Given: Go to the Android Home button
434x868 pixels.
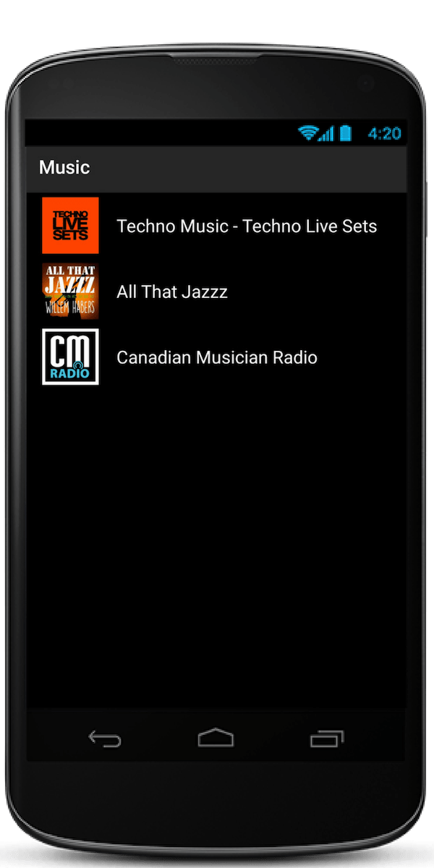Looking at the screenshot, I should 216,738.
